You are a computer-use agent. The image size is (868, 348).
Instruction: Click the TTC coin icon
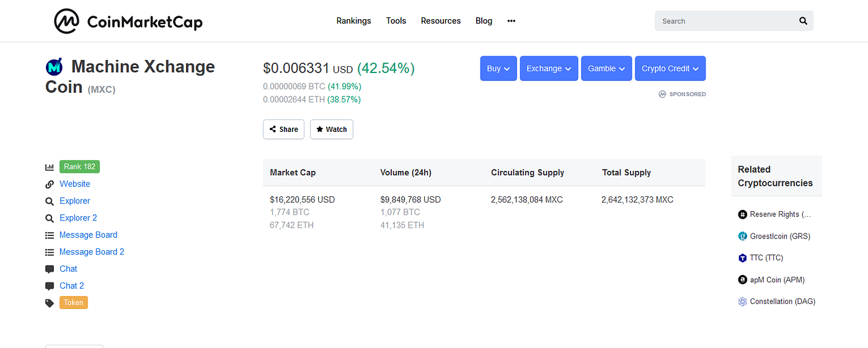pos(742,258)
